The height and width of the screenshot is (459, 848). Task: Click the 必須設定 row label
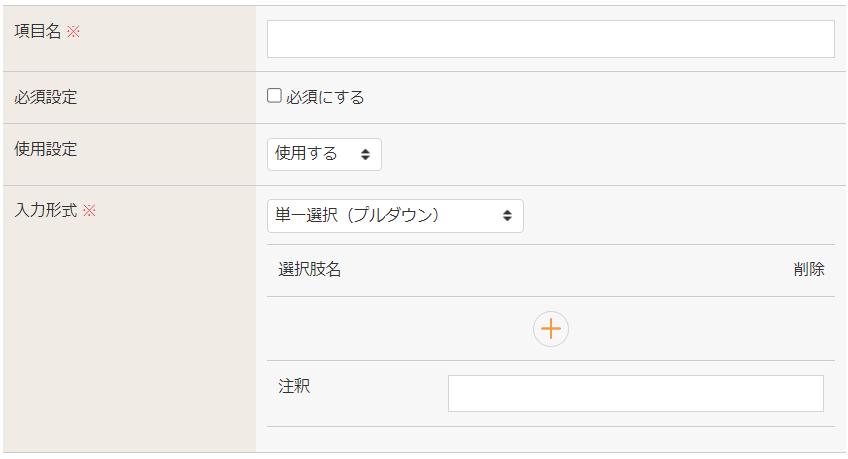coord(46,98)
